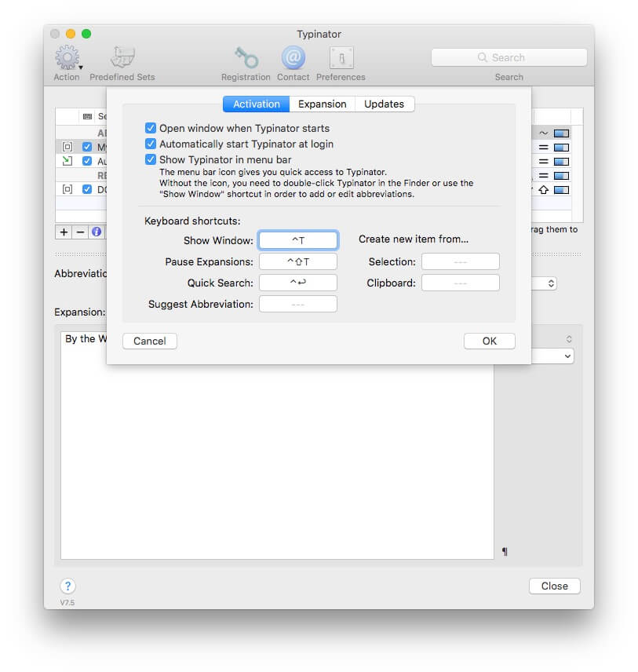Switch to the Updates tab
The height and width of the screenshot is (672, 638).
point(384,104)
